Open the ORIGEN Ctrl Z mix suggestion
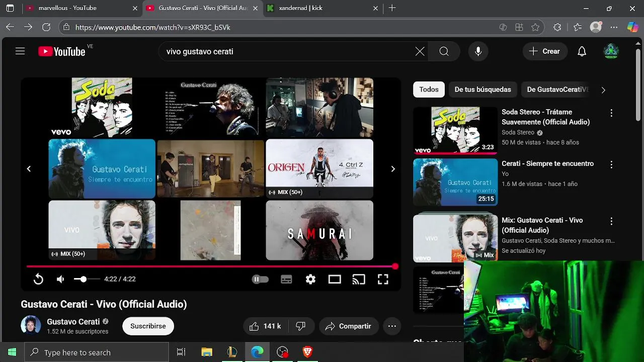644x362 pixels. [x=319, y=168]
